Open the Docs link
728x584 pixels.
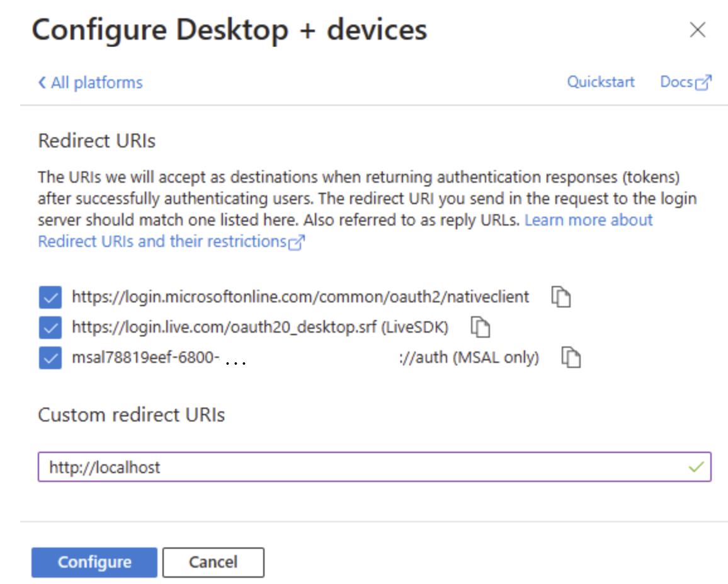pos(676,82)
